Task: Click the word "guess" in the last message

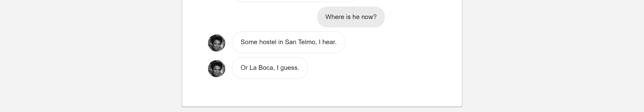Action: pos(289,68)
